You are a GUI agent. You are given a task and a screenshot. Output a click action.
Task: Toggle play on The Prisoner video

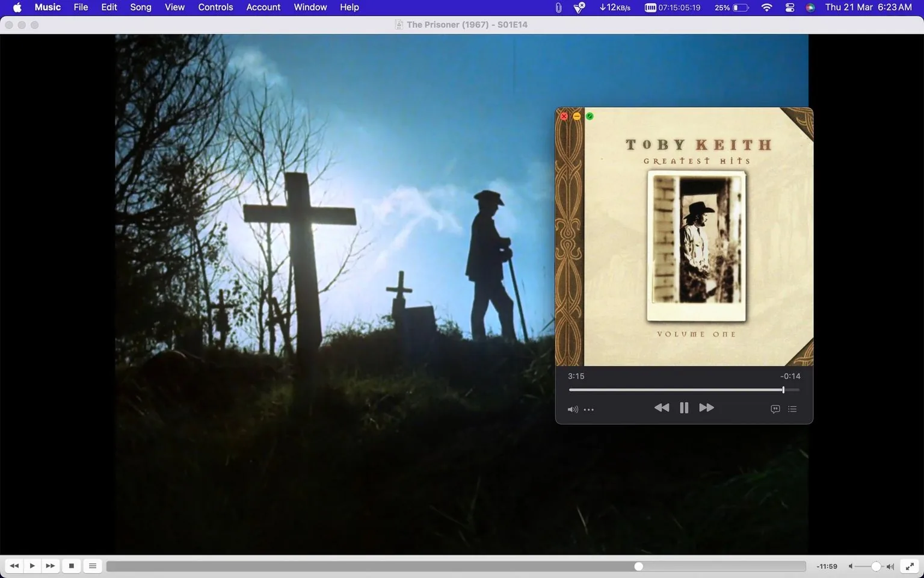click(x=32, y=566)
